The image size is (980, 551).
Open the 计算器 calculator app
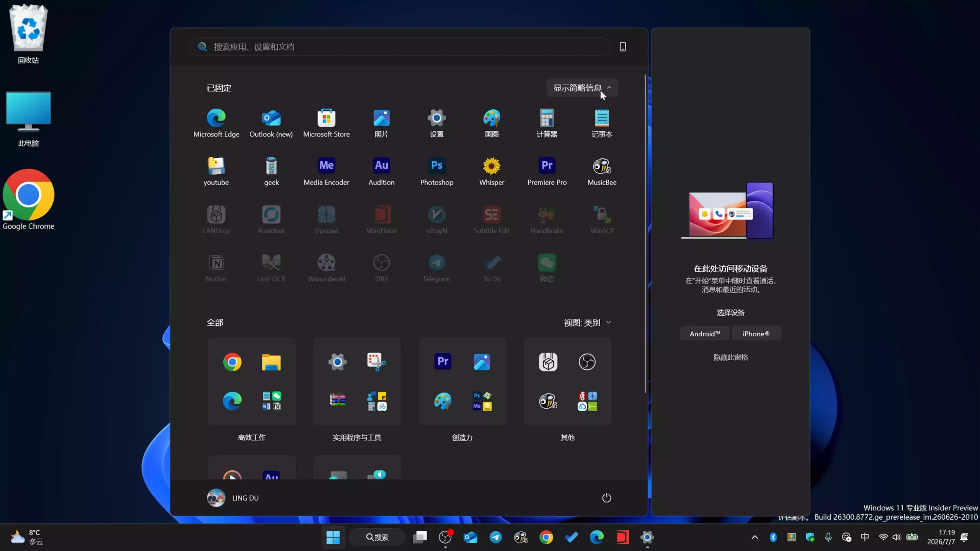(x=547, y=123)
